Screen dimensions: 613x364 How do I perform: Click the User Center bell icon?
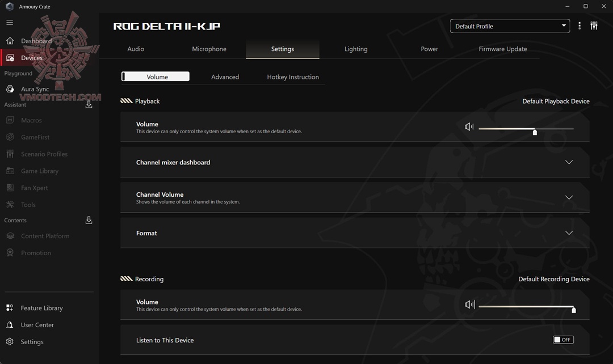point(10,325)
